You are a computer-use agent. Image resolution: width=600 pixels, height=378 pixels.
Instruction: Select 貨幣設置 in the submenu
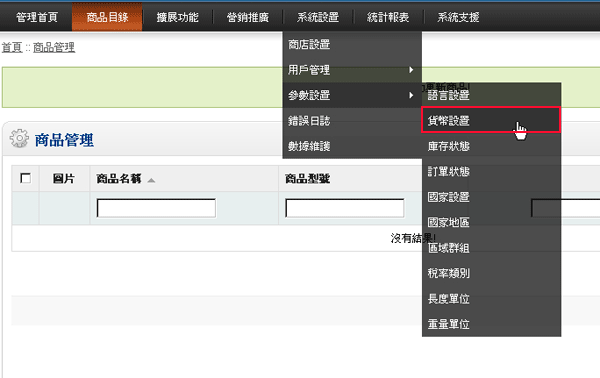(491, 121)
